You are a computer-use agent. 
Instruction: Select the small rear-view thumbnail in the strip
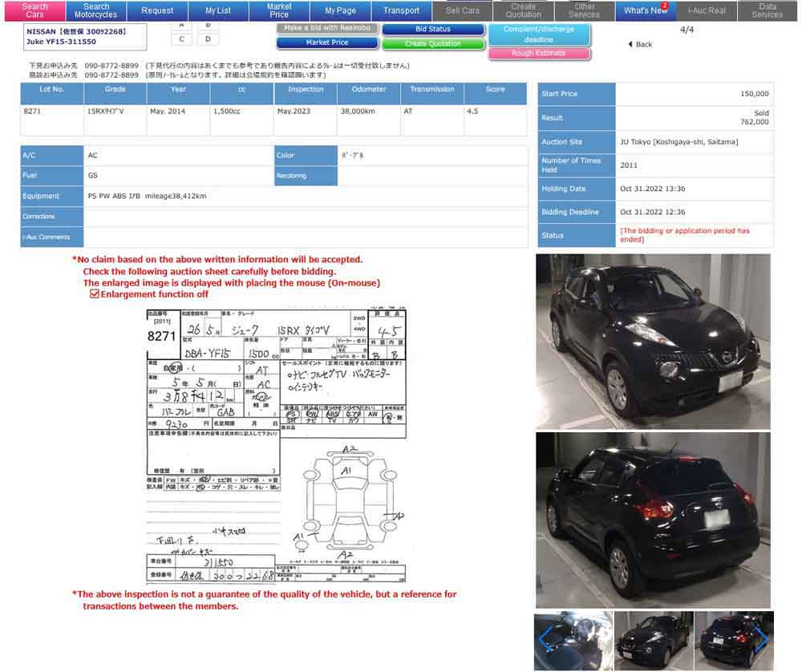point(734,640)
